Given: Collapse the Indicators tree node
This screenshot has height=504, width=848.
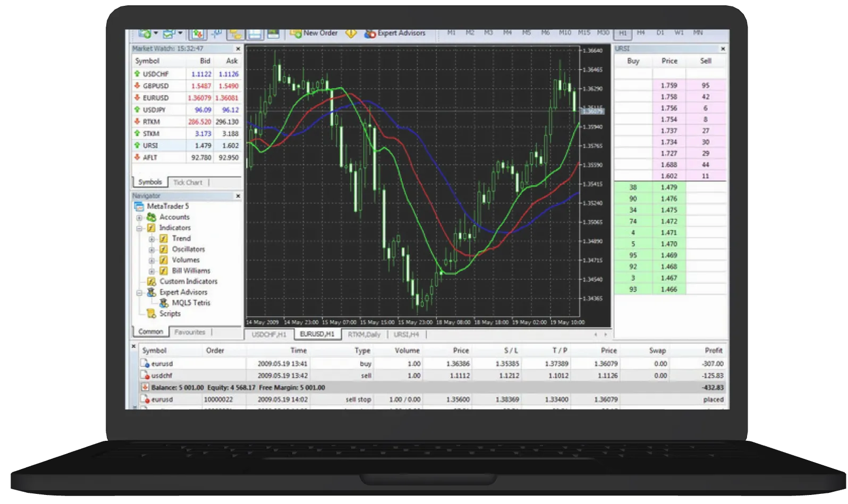Looking at the screenshot, I should (139, 228).
